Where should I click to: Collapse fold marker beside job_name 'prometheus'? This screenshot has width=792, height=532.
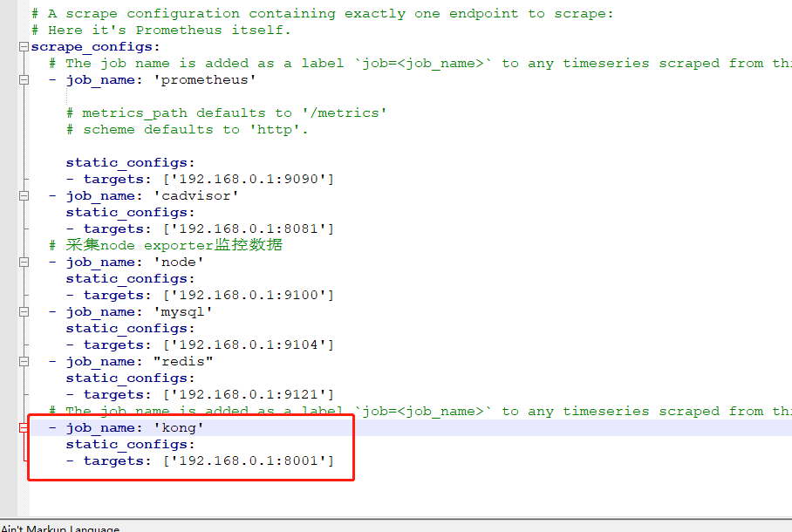[x=24, y=80]
